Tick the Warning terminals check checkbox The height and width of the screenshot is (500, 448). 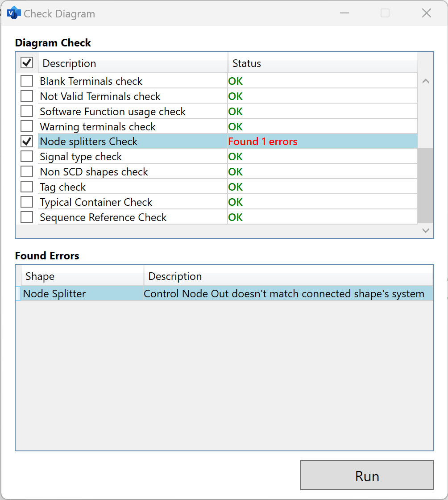(x=27, y=126)
